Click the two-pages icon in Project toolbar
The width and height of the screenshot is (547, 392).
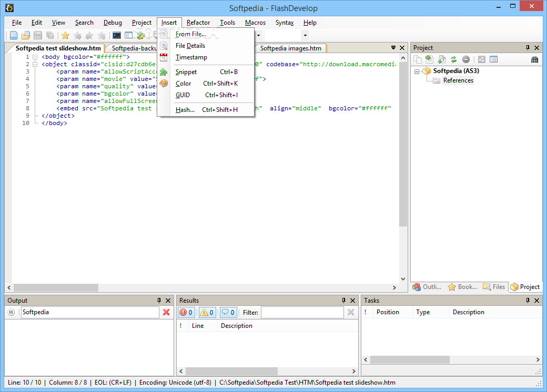tap(417, 59)
